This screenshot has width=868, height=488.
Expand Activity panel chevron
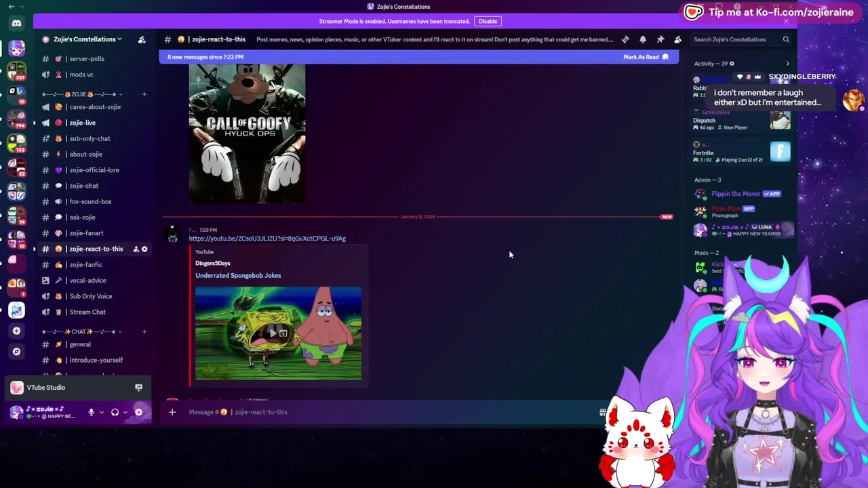click(x=787, y=64)
